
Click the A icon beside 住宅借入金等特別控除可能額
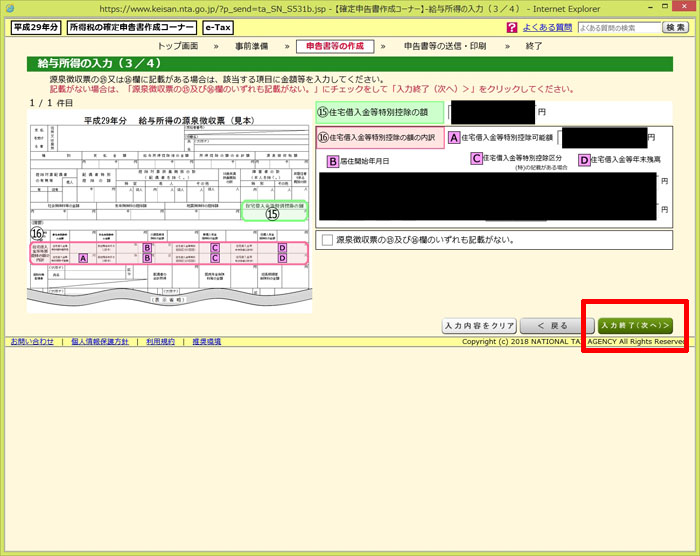[x=454, y=138]
